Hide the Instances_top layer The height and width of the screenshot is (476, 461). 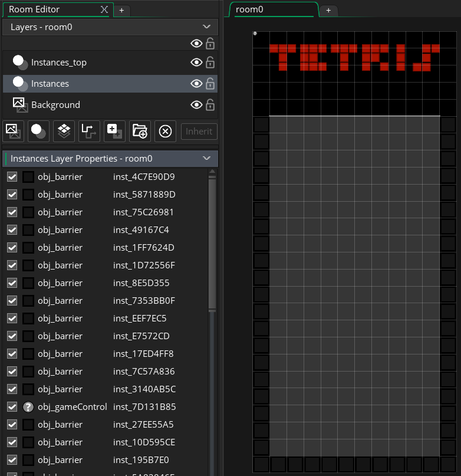click(196, 63)
